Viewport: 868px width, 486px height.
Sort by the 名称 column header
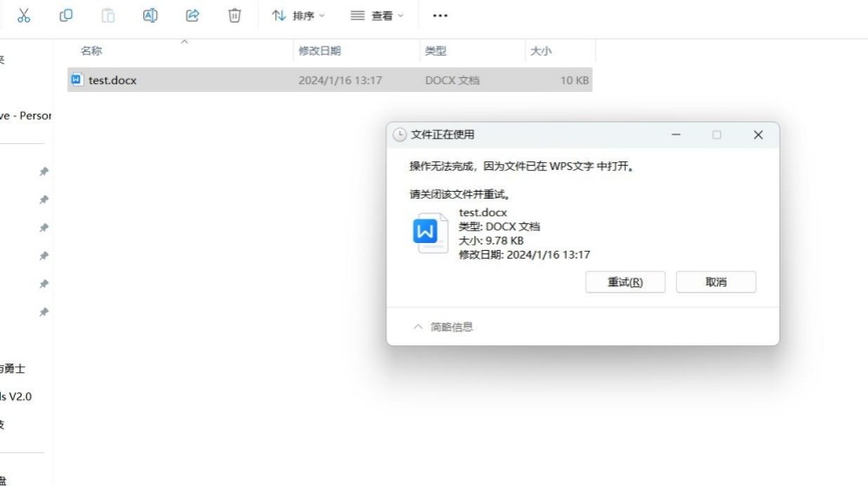tap(91, 51)
